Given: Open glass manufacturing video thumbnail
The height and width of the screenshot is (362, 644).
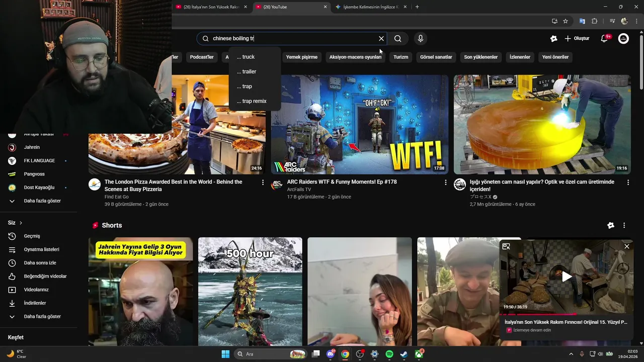Looking at the screenshot, I should click(542, 124).
